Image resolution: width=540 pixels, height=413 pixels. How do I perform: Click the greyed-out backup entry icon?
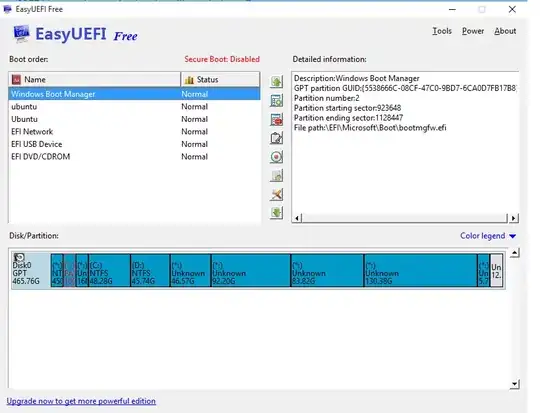[x=277, y=176]
